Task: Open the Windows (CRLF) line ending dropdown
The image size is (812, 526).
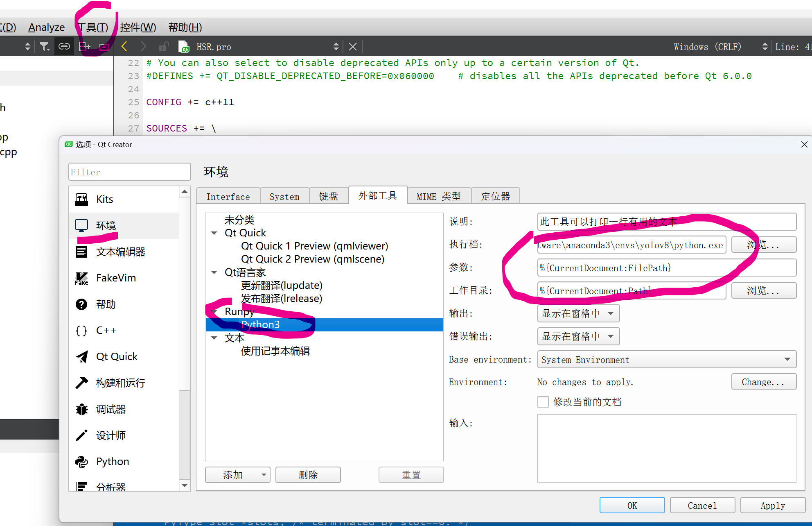Action: 765,47
